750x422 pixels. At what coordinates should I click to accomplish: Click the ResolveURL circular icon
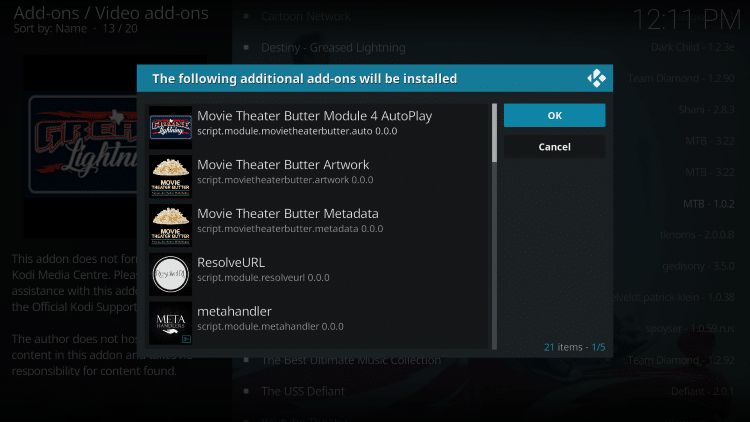coord(170,274)
